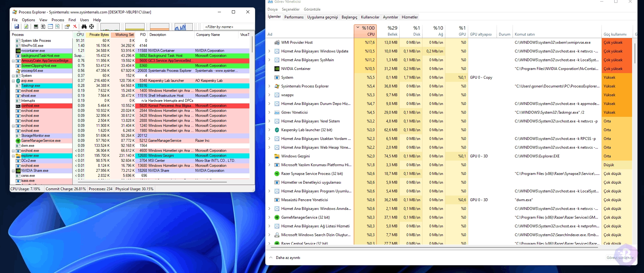Viewport: 644px width, 273px height.
Task: Collapse the explorer.exe process tree
Action: 13,156
